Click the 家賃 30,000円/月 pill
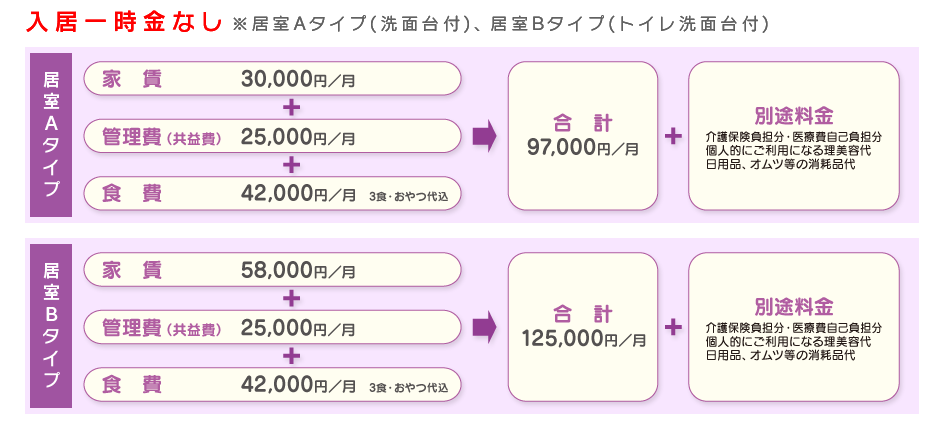This screenshot has height=443, width=943. [x=273, y=80]
